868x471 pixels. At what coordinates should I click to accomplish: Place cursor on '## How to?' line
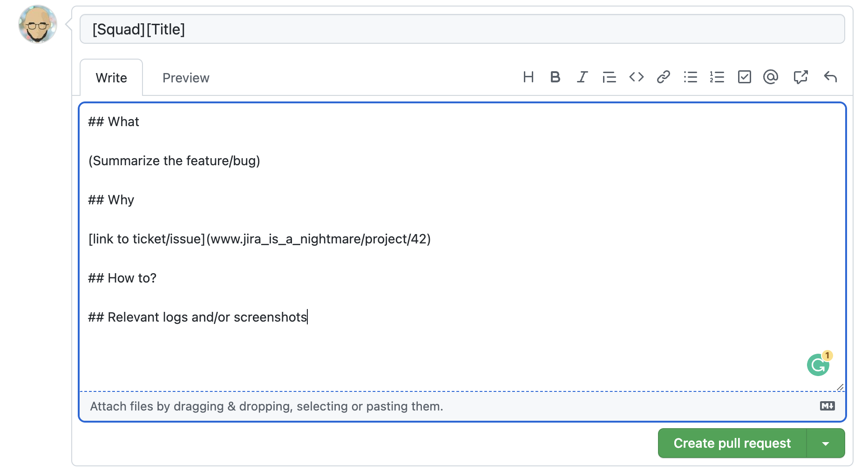[x=122, y=278]
